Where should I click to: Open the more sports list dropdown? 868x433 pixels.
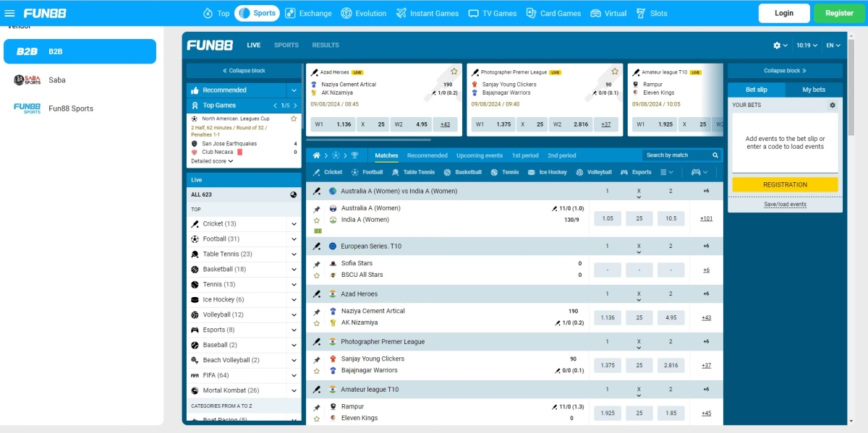(667, 172)
